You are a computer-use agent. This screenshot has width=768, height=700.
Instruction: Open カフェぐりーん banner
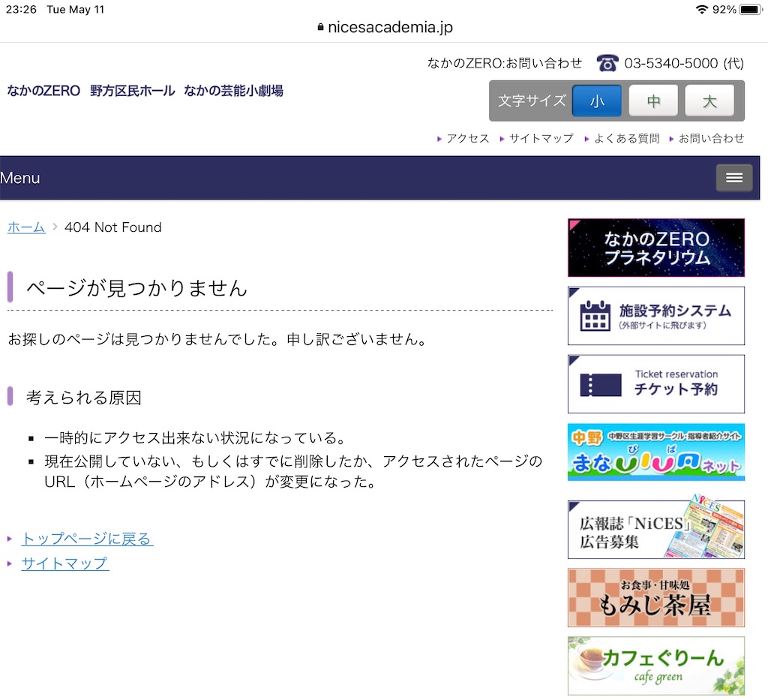(x=655, y=665)
